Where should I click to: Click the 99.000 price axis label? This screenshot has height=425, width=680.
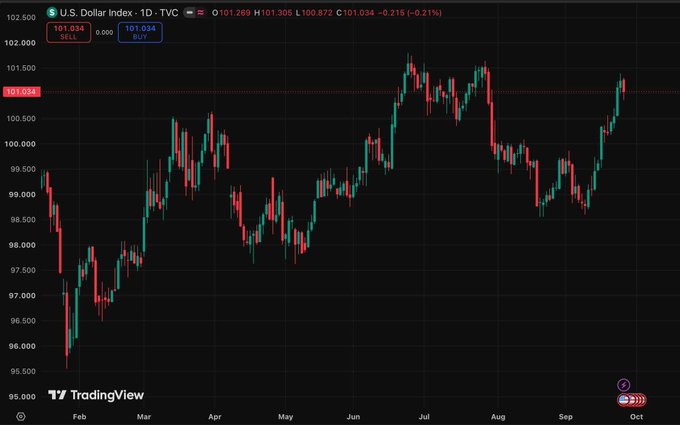pyautogui.click(x=22, y=194)
